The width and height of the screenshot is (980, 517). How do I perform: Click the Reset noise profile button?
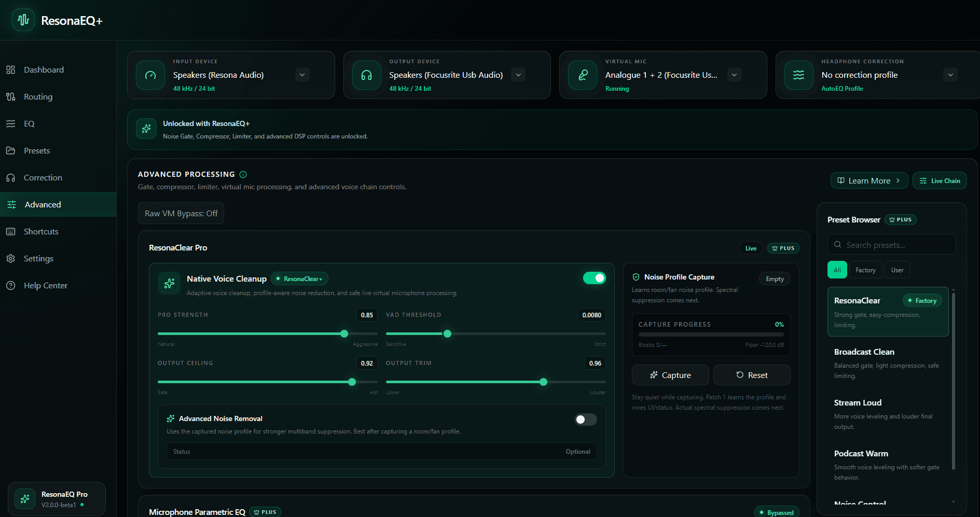point(752,375)
